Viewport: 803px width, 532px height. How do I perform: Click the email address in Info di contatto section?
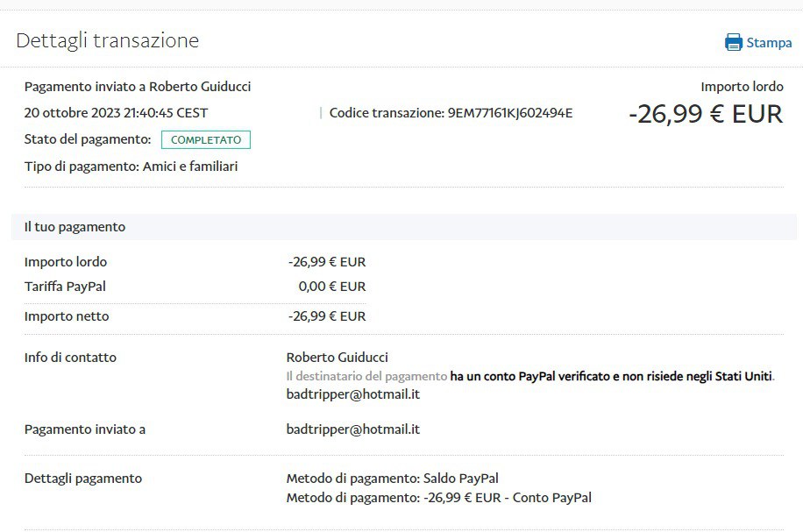click(352, 394)
